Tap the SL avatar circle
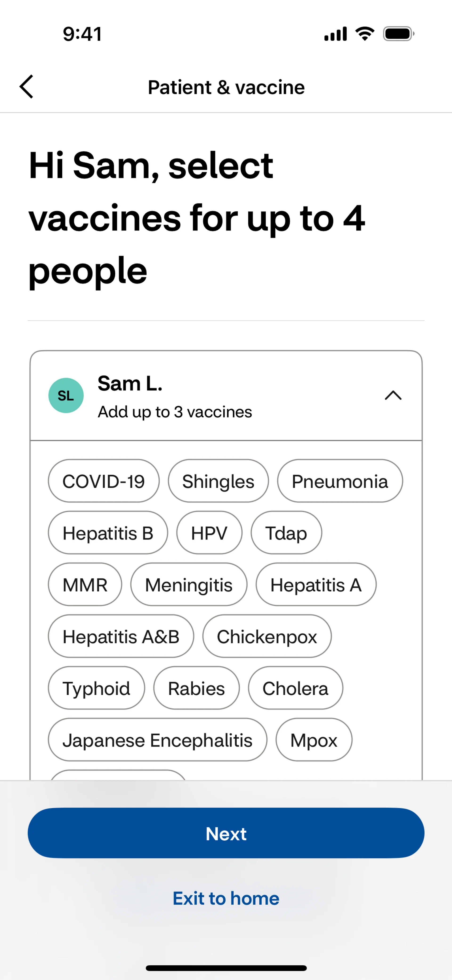452x980 pixels. 66,396
